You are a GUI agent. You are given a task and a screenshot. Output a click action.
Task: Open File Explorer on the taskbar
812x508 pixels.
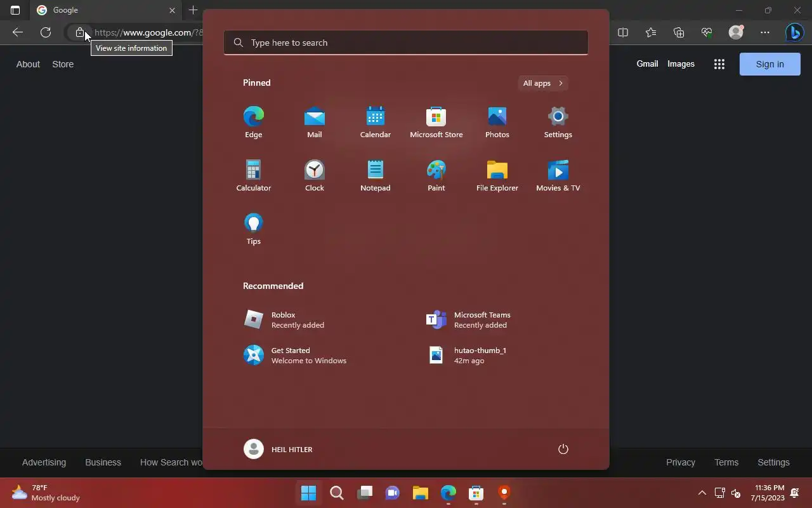point(421,493)
